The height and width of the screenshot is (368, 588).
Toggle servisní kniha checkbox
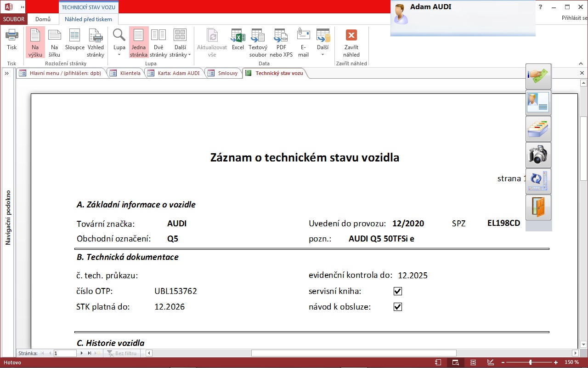pos(398,291)
